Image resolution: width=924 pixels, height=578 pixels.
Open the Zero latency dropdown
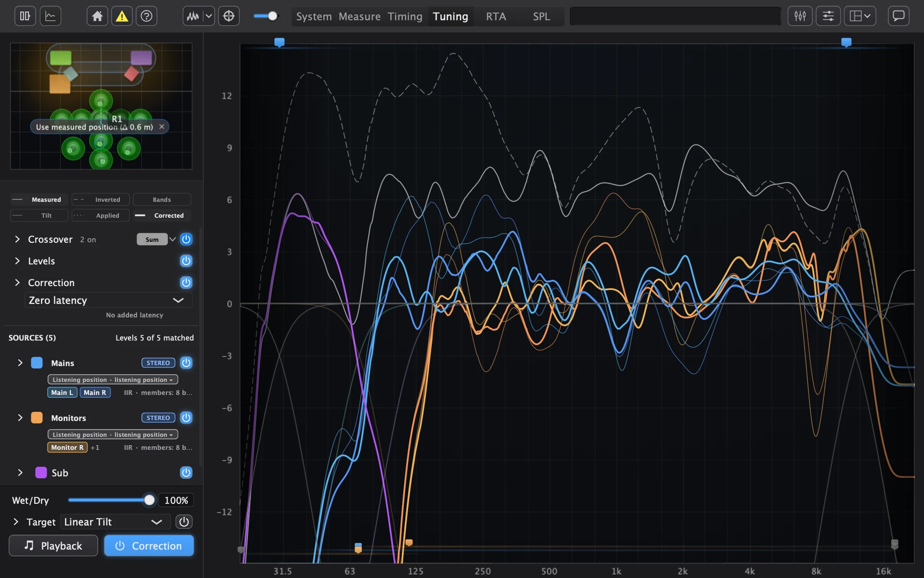click(x=108, y=300)
